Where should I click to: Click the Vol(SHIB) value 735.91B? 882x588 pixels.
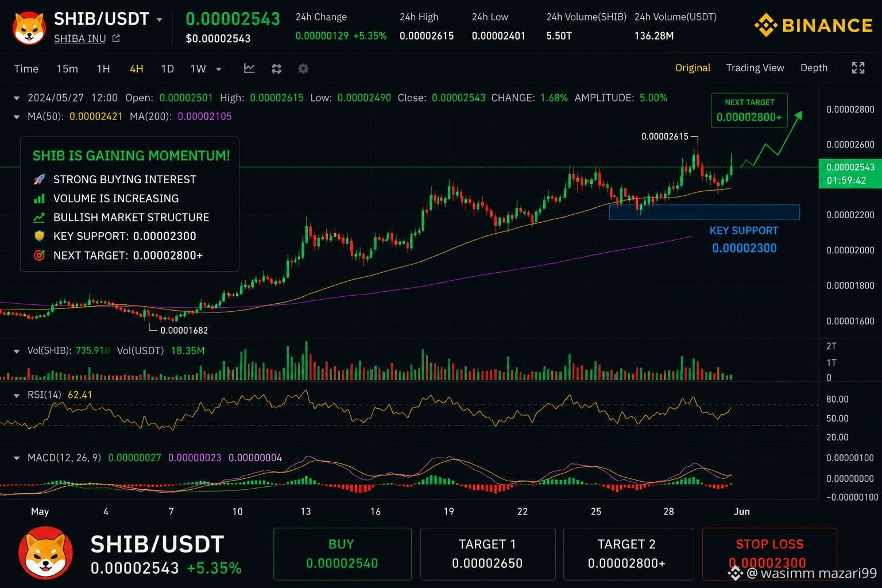click(x=92, y=350)
